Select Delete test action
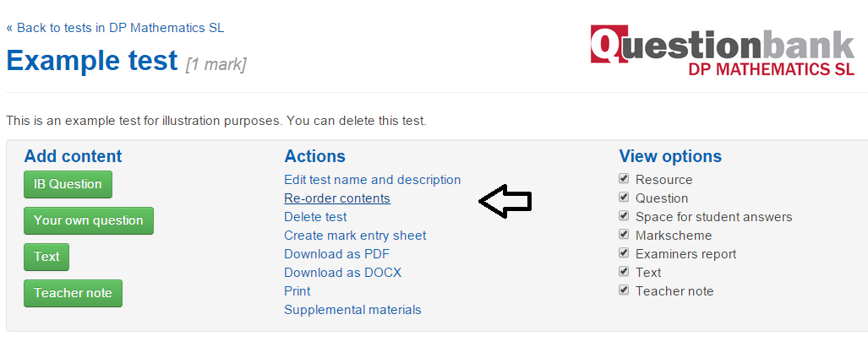The image size is (868, 347). tap(315, 217)
